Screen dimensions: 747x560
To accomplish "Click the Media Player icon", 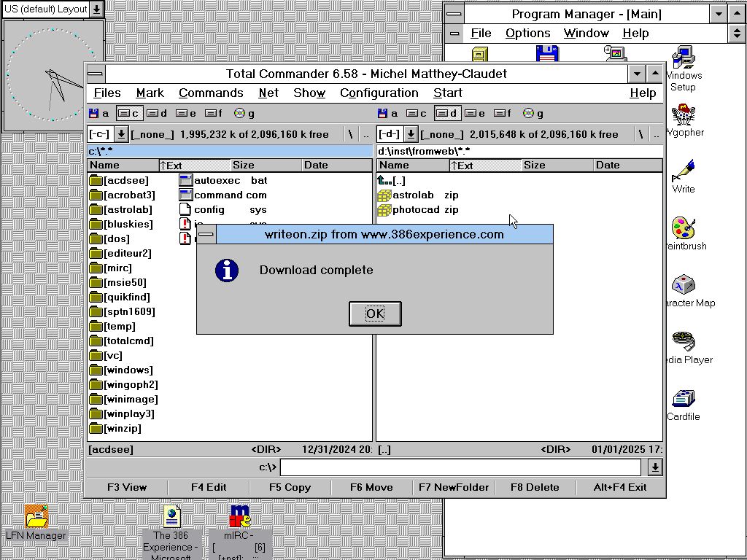I will pos(683,343).
